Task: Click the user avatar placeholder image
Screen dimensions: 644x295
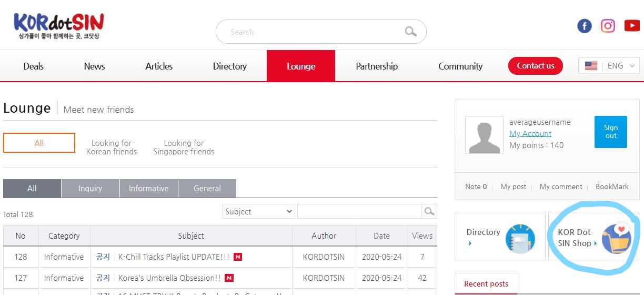Action: tap(484, 135)
